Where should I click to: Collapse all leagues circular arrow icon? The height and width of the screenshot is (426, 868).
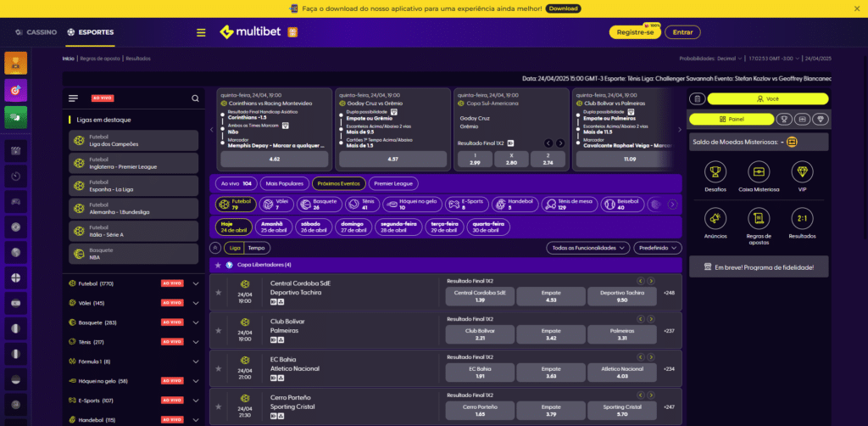coord(215,248)
